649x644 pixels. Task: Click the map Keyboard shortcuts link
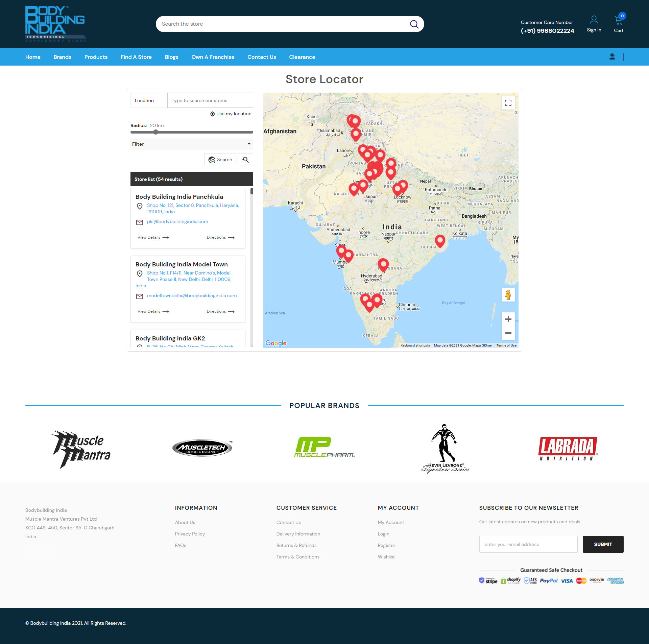pyautogui.click(x=415, y=345)
